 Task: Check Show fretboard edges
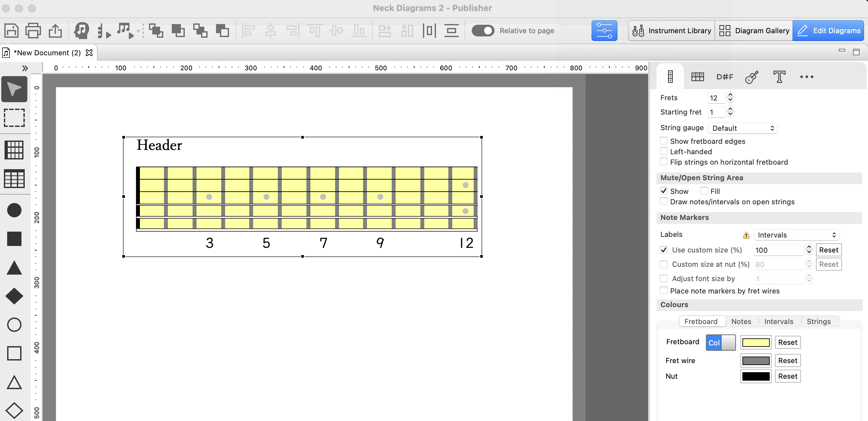tap(663, 141)
